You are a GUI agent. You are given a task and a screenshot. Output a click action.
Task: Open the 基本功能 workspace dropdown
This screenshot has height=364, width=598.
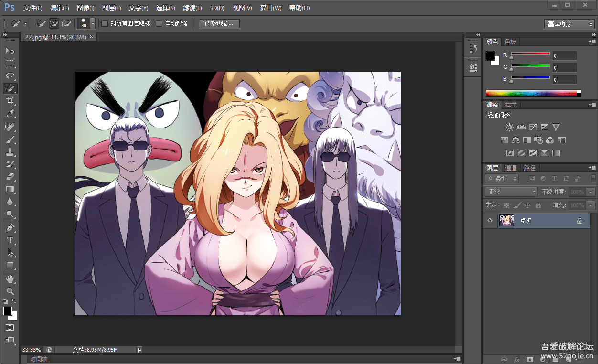point(569,24)
